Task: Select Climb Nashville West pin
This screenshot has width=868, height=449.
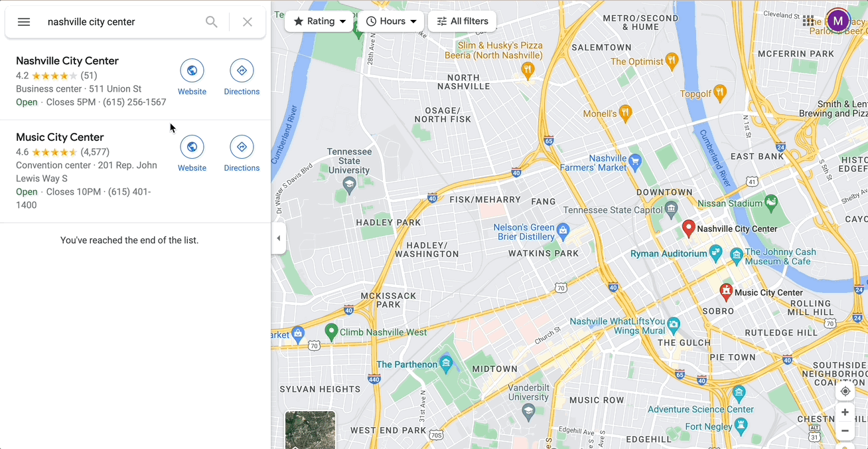Action: point(330,330)
